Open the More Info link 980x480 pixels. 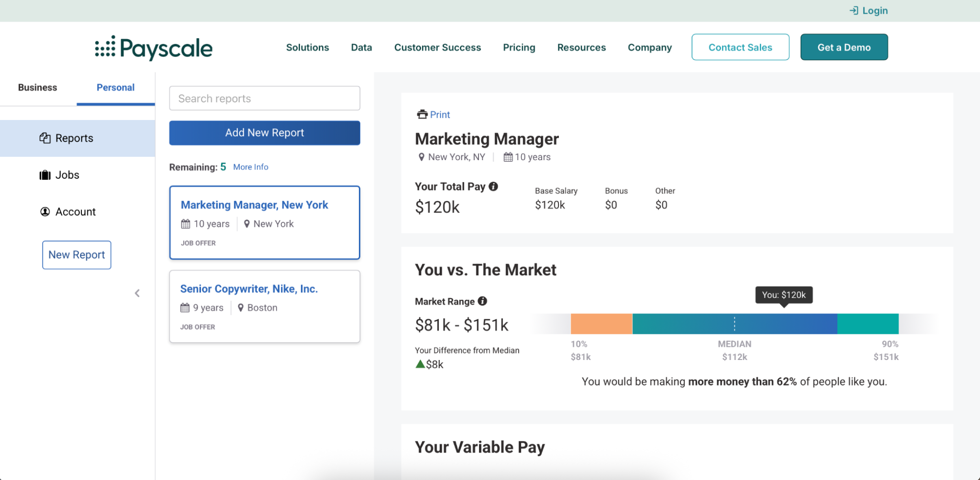(251, 167)
